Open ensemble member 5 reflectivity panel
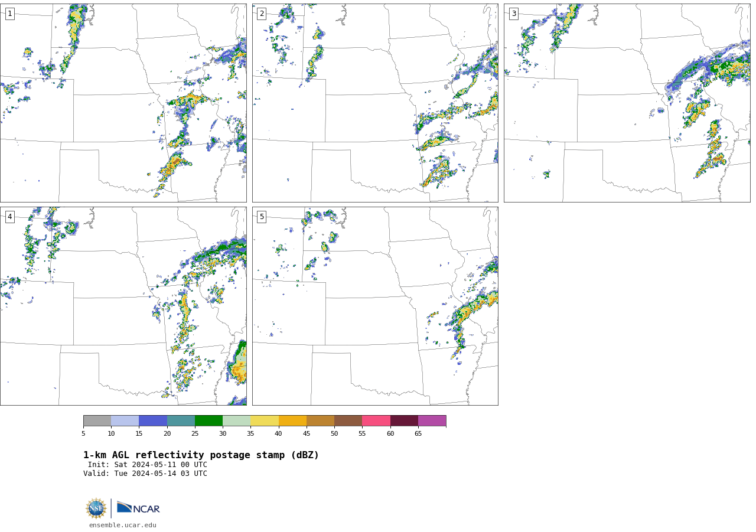The width and height of the screenshot is (756, 532). (x=375, y=306)
